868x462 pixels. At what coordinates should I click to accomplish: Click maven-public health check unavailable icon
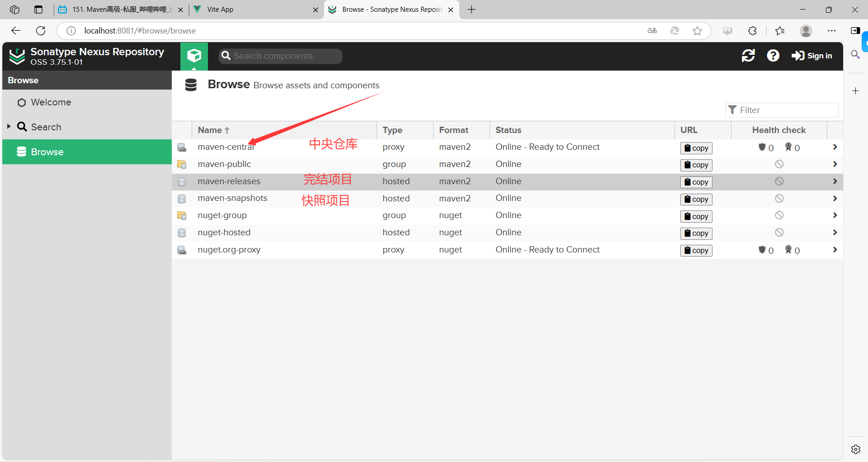[x=779, y=164]
